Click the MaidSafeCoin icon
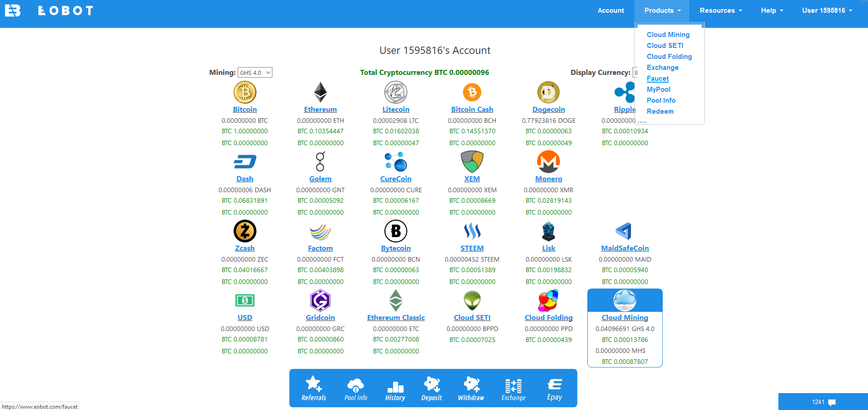The height and width of the screenshot is (410, 868). click(x=624, y=231)
